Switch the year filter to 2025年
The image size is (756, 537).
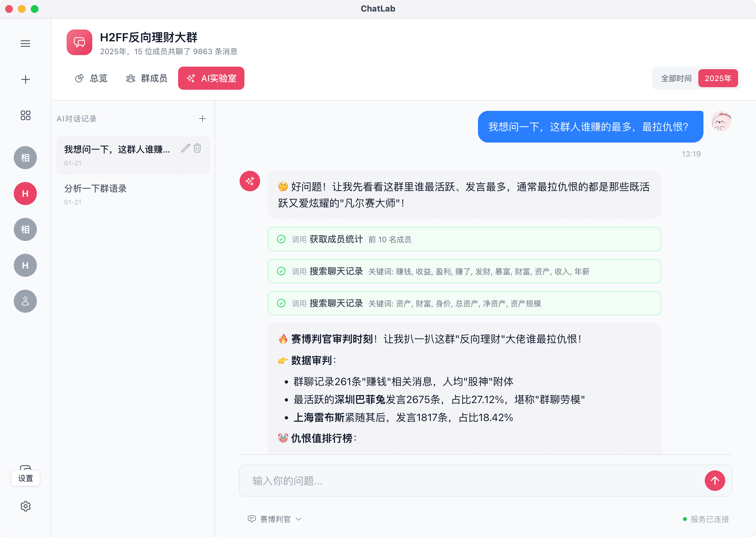point(718,78)
